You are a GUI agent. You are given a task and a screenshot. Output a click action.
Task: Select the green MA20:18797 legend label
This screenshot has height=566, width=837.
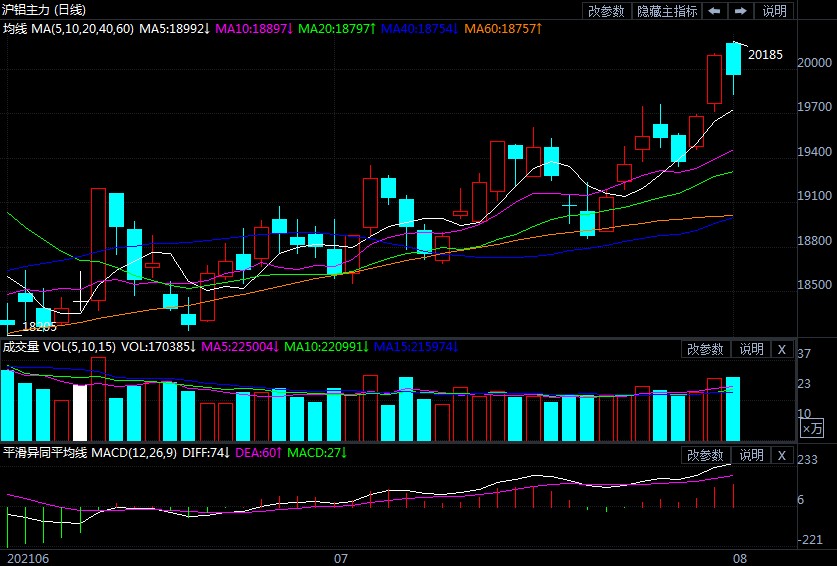(338, 29)
